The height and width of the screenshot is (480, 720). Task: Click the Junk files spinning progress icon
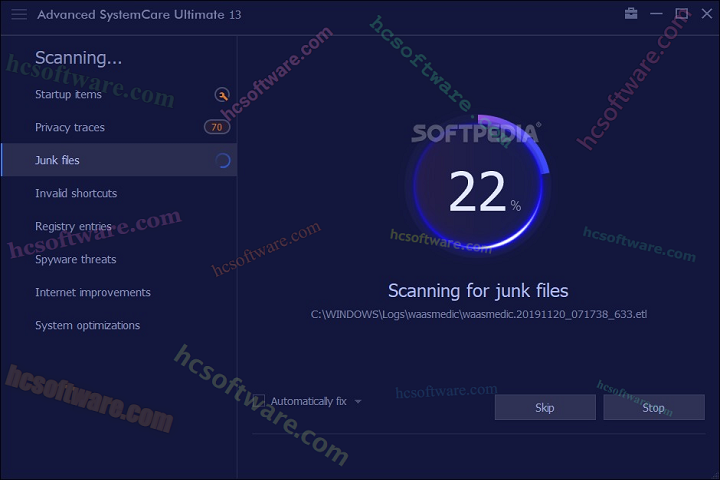223,160
